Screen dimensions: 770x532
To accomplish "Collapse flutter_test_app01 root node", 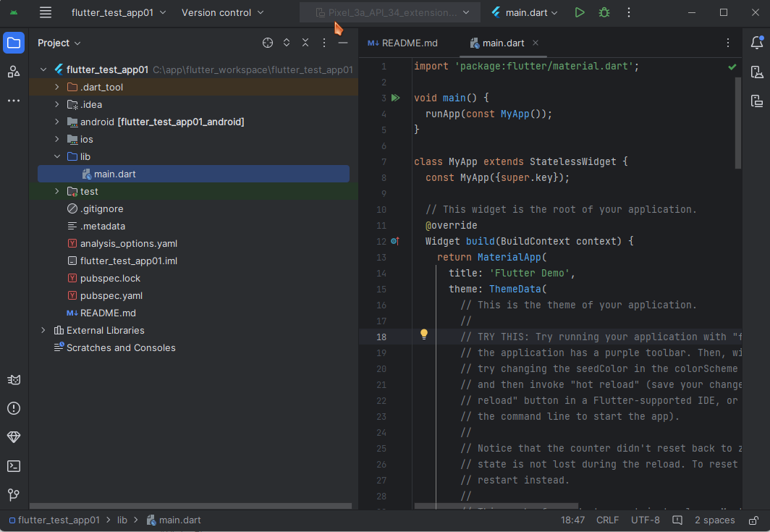I will click(43, 69).
